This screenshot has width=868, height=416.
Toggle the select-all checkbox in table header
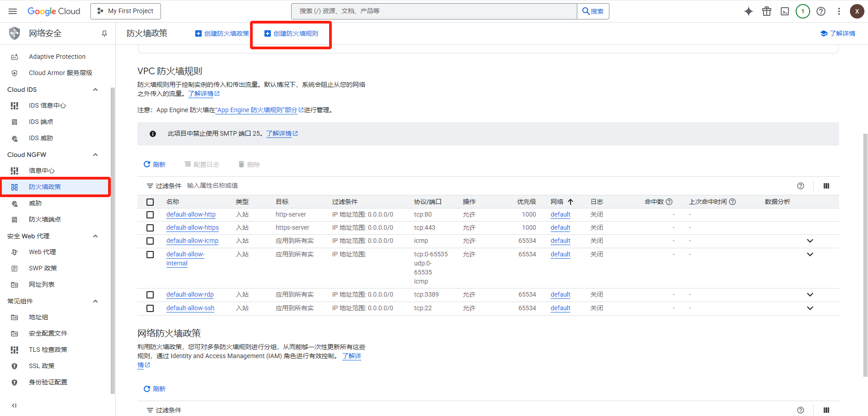150,202
